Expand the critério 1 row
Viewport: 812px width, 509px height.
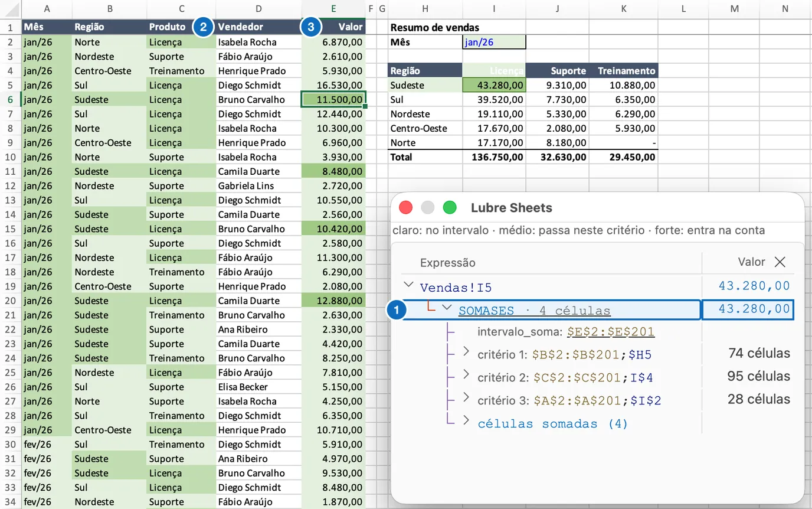click(466, 352)
